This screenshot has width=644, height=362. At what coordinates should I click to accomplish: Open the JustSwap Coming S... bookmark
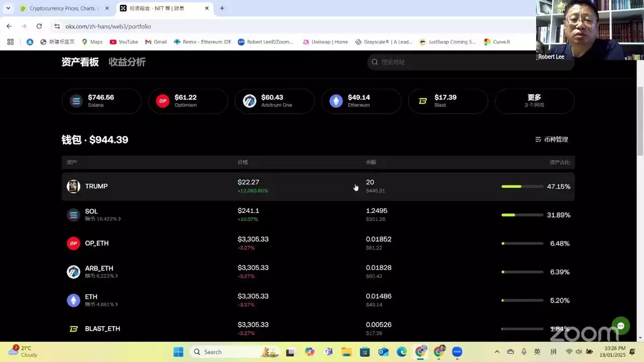(448, 42)
